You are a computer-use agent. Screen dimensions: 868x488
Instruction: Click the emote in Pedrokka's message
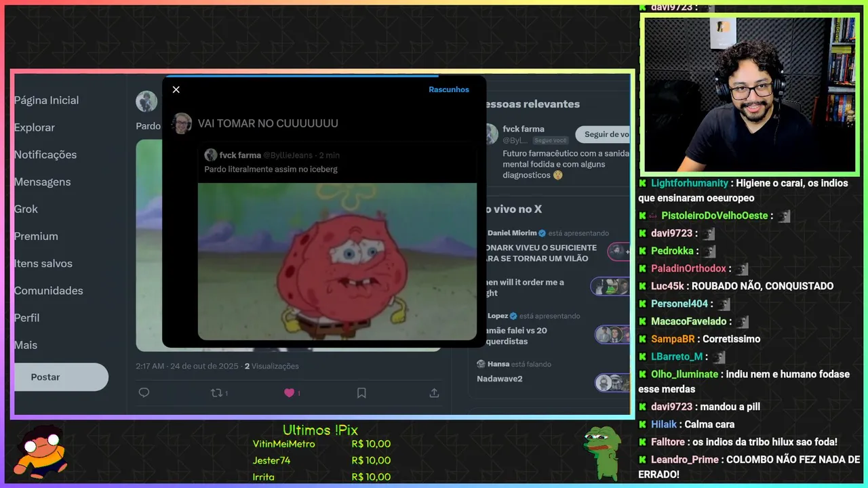click(x=709, y=251)
